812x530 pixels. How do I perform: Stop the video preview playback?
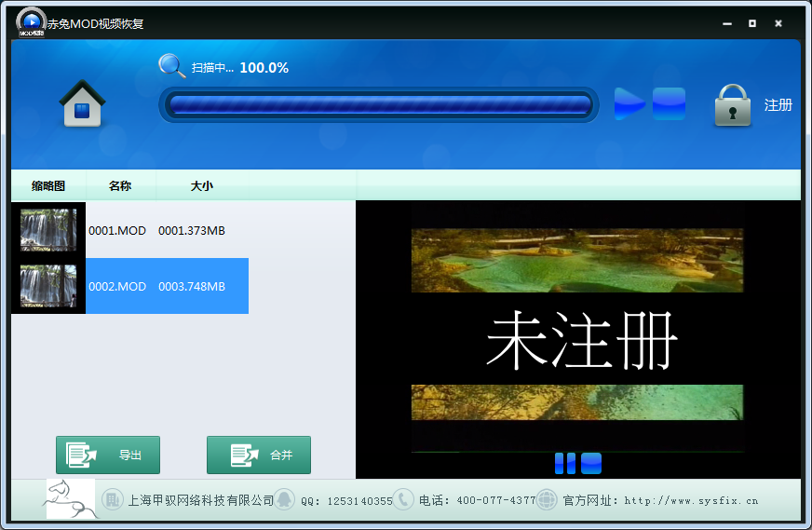[591, 463]
